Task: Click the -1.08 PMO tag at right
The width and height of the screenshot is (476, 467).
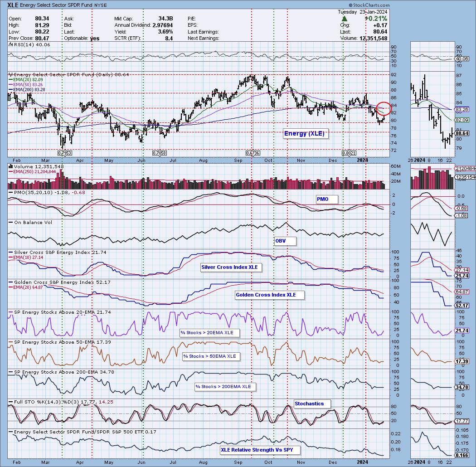Action: (462, 215)
